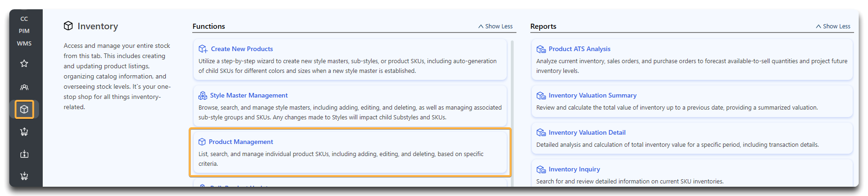Screen dimensions: 868x196
Task: Open the Product Management link
Action: click(241, 142)
